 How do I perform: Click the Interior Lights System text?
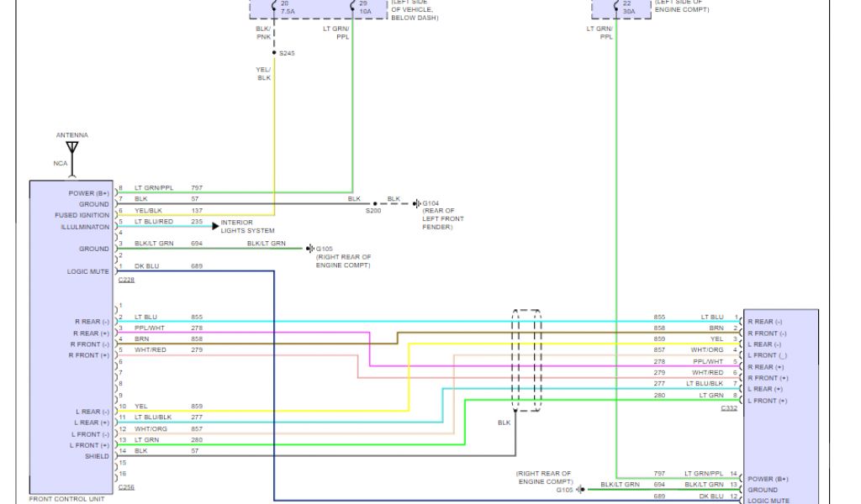247,226
